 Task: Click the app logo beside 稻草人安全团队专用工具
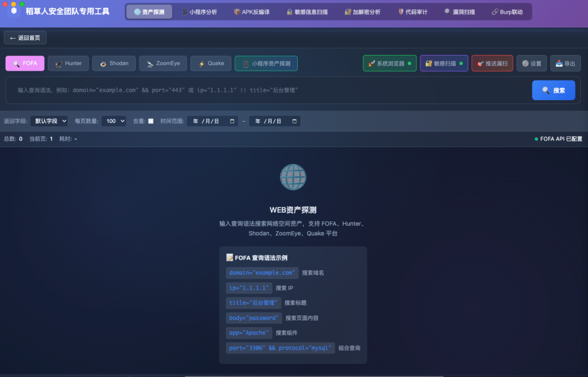[x=14, y=10]
